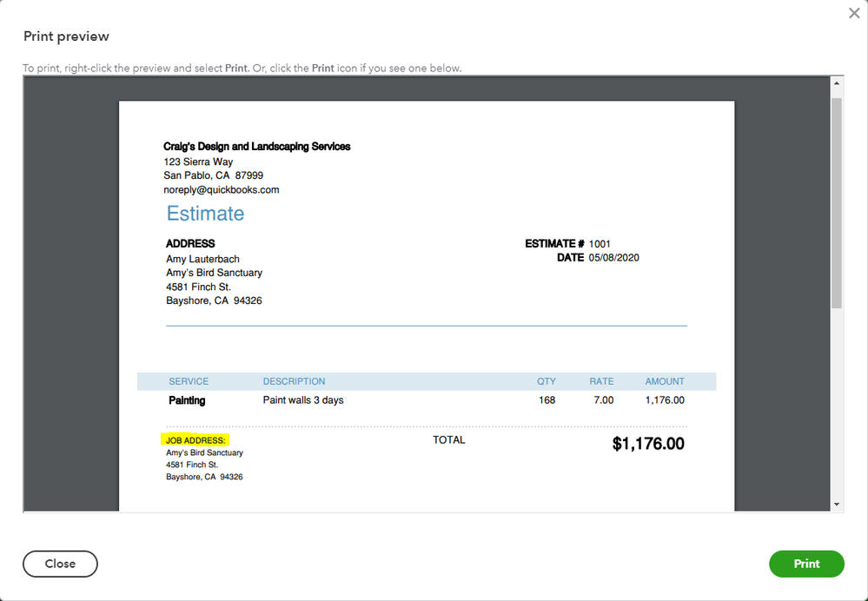Close the print preview with the X icon
Screen dimensions: 868x601
pyautogui.click(x=854, y=13)
